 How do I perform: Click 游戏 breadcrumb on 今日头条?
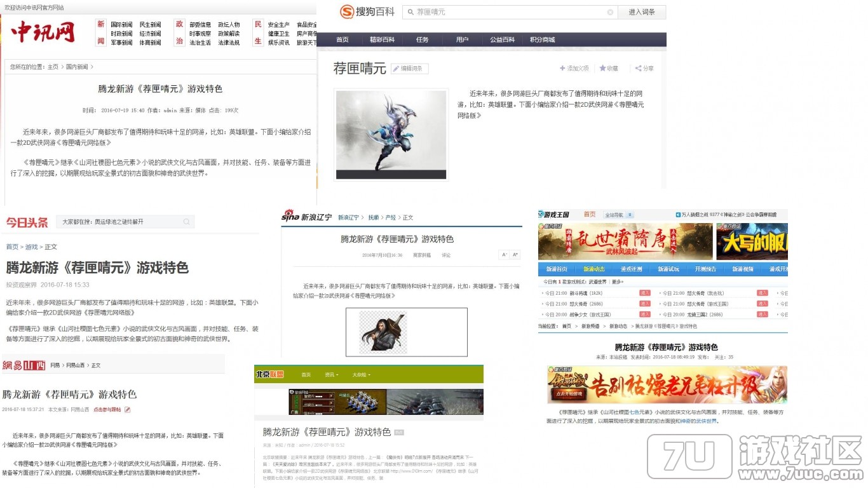pyautogui.click(x=32, y=247)
